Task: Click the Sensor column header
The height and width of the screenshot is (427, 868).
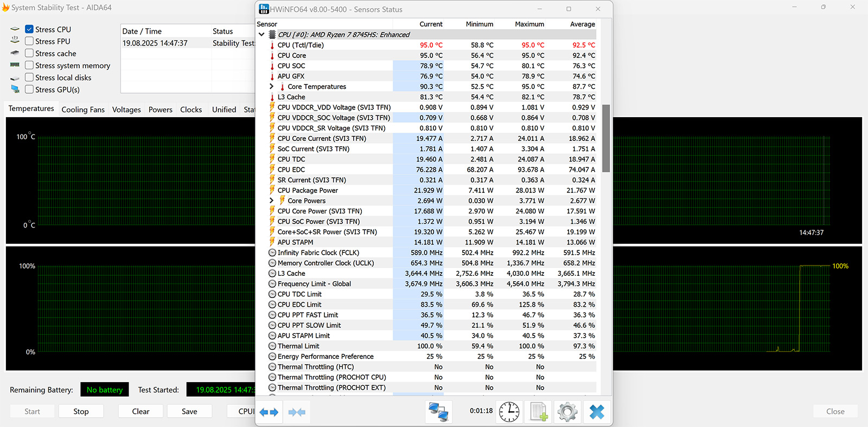Action: point(267,24)
